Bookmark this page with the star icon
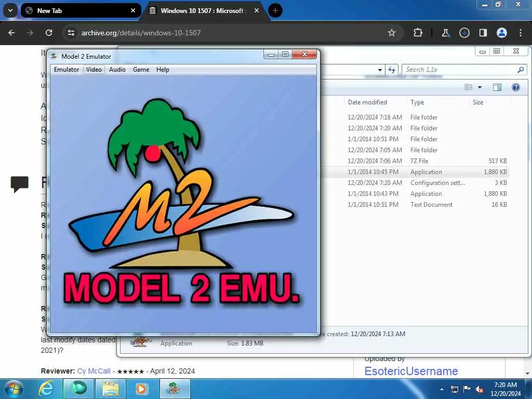This screenshot has width=532, height=399. pos(392,33)
